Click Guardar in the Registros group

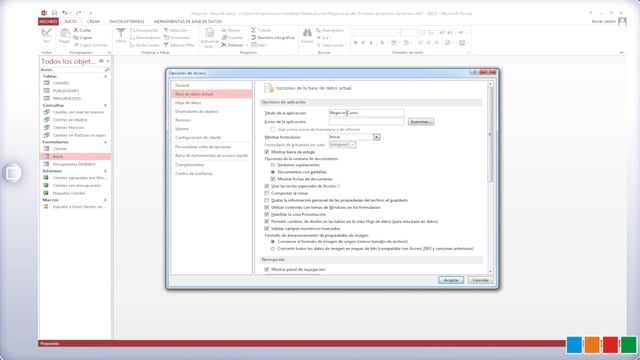coord(232,38)
